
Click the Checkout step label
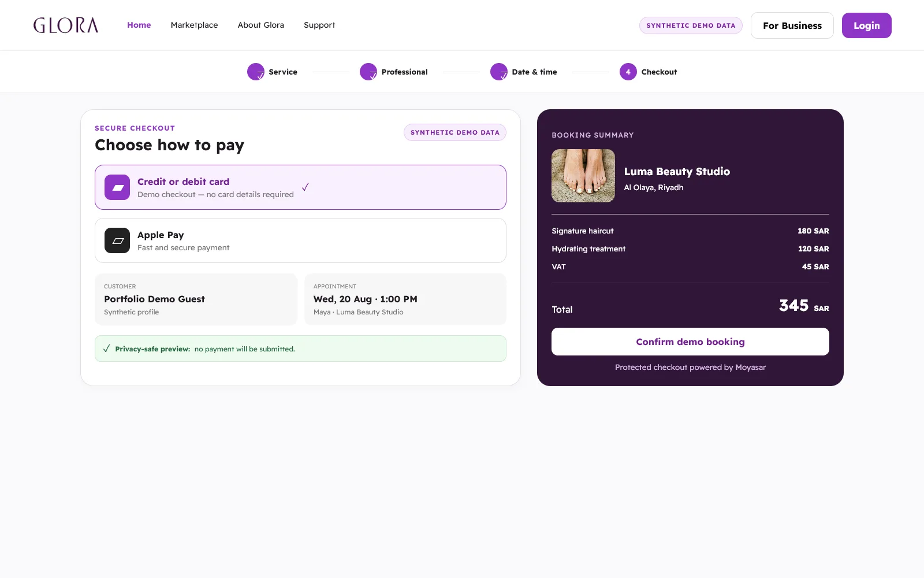[x=660, y=72]
